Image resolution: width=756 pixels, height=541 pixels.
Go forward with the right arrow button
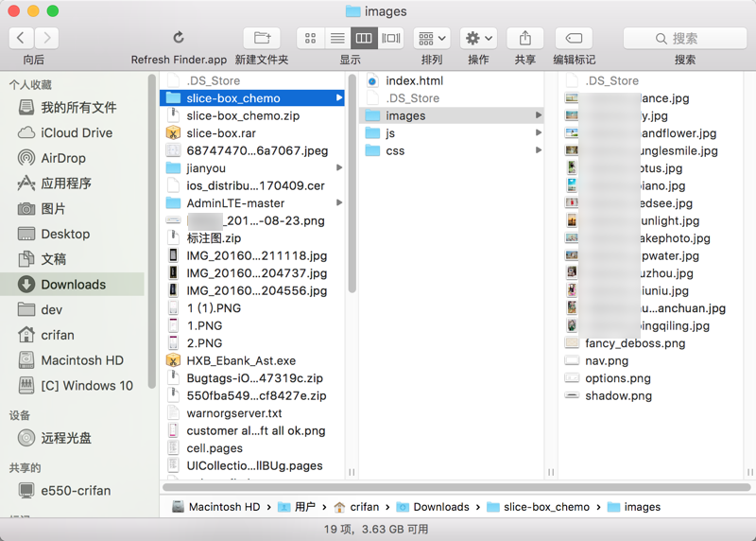pyautogui.click(x=46, y=38)
